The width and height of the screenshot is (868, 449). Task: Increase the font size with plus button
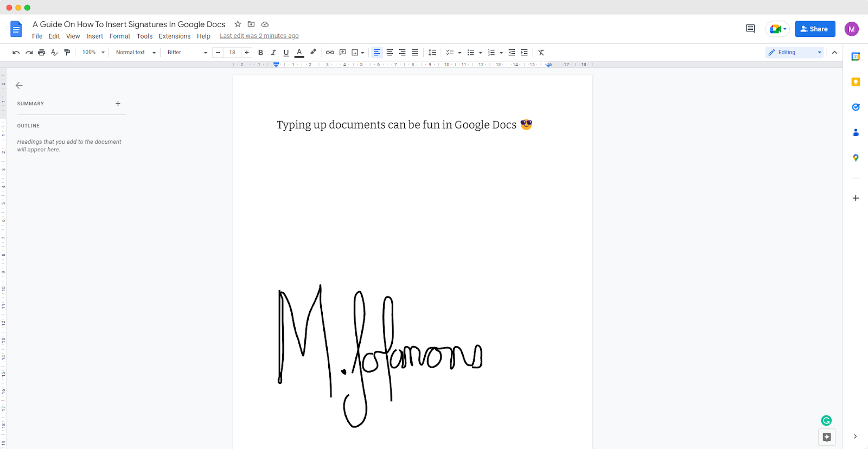coord(247,53)
